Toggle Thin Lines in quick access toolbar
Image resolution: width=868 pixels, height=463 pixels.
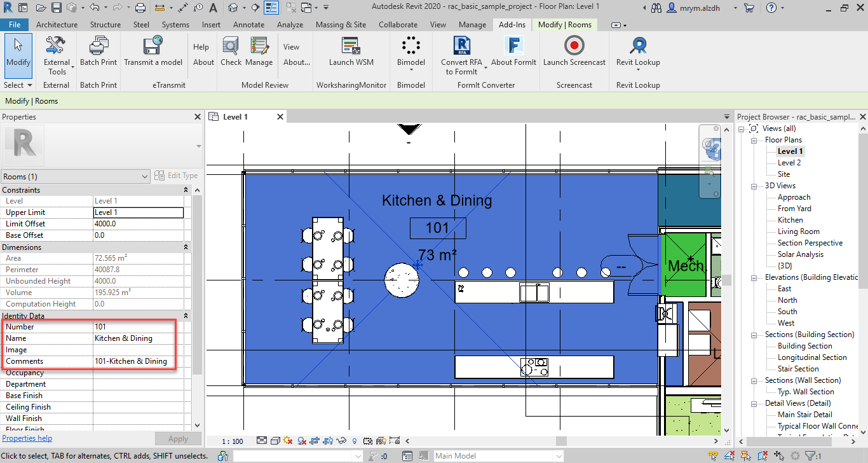[x=271, y=8]
